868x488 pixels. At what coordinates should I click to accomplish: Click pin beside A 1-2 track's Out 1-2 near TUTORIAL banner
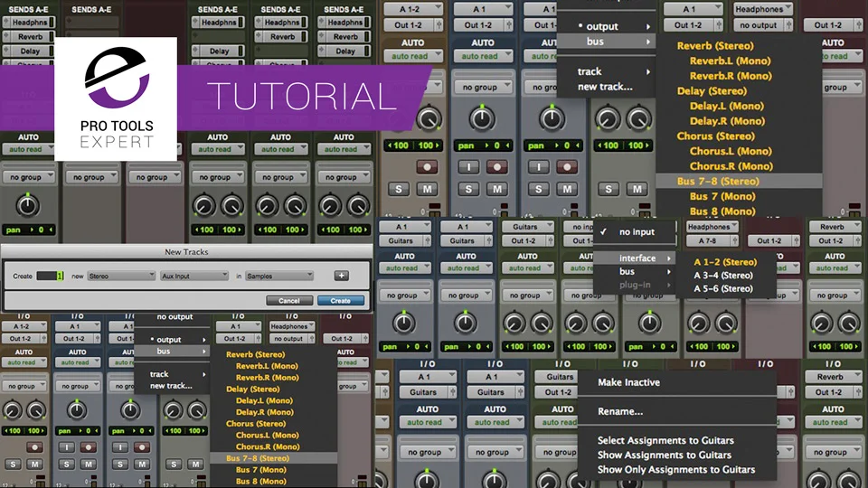(x=439, y=25)
